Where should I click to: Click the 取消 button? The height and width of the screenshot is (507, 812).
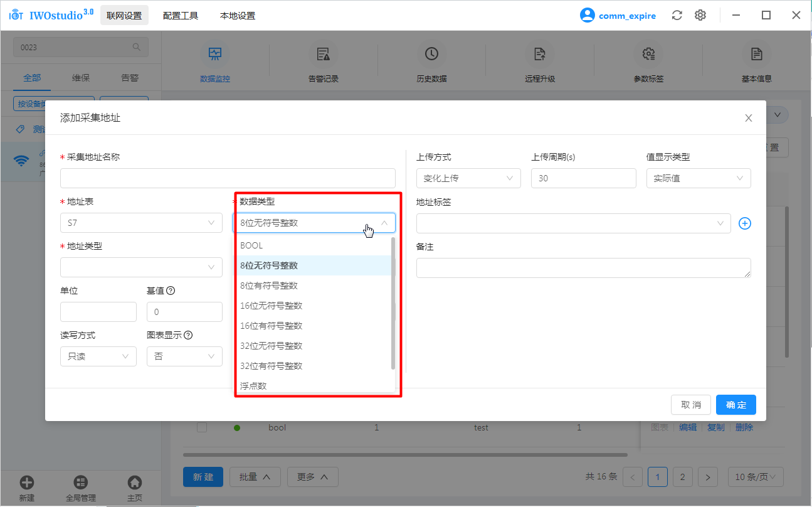pyautogui.click(x=691, y=405)
